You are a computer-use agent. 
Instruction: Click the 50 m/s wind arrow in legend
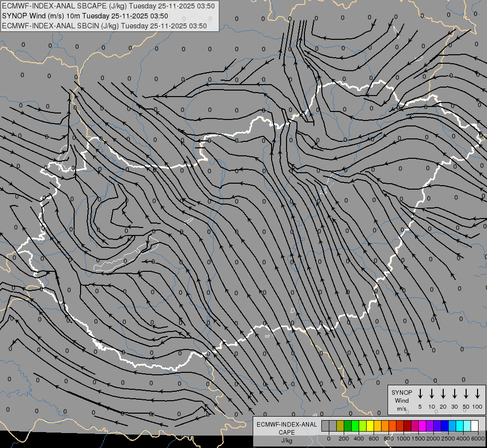click(466, 394)
